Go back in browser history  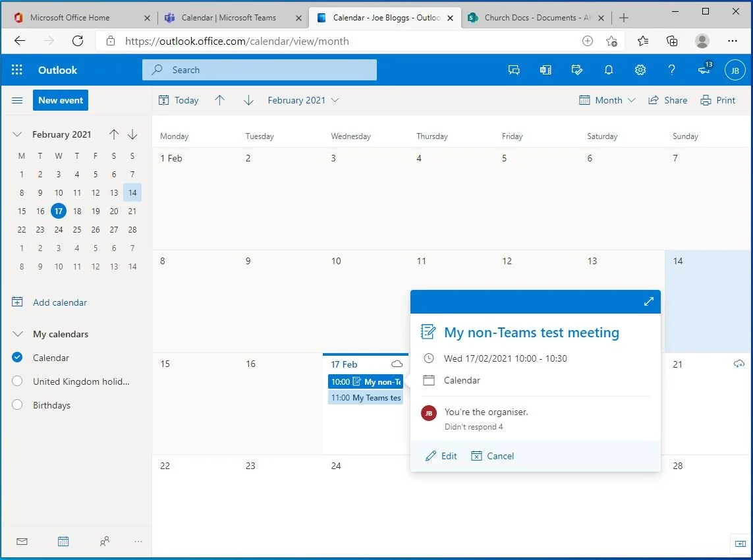(20, 41)
